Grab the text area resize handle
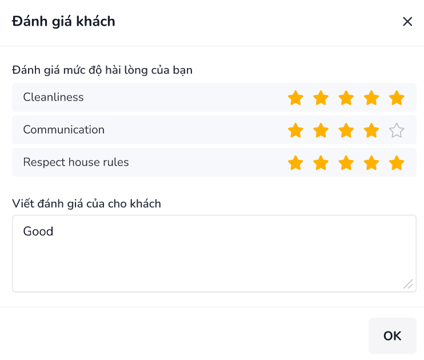Screen dimensions: 424x360 [x=408, y=284]
